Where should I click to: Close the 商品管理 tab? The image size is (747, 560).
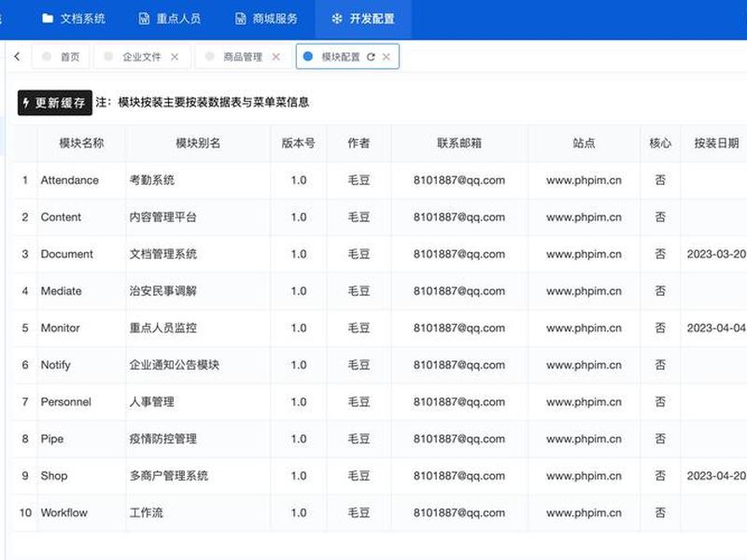[x=275, y=57]
